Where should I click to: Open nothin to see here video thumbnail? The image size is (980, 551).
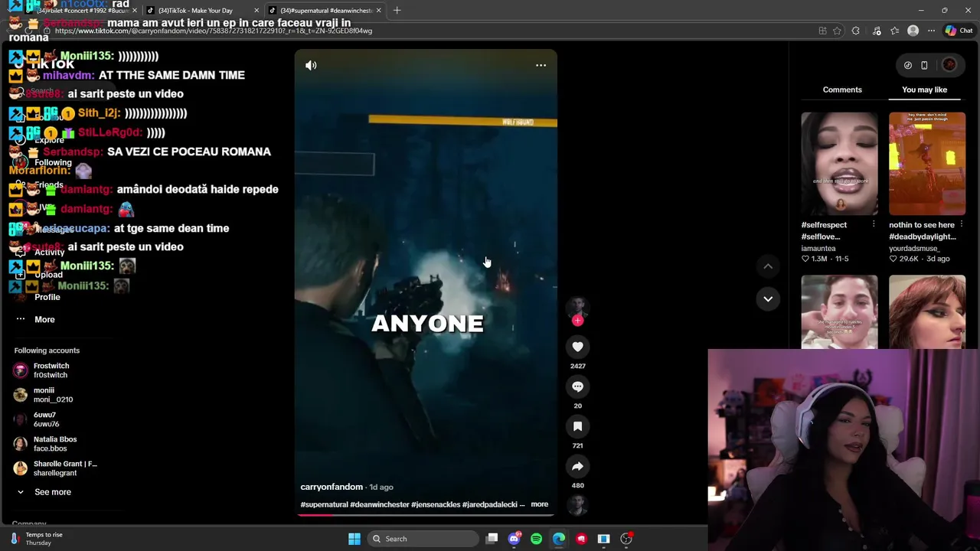pos(927,164)
